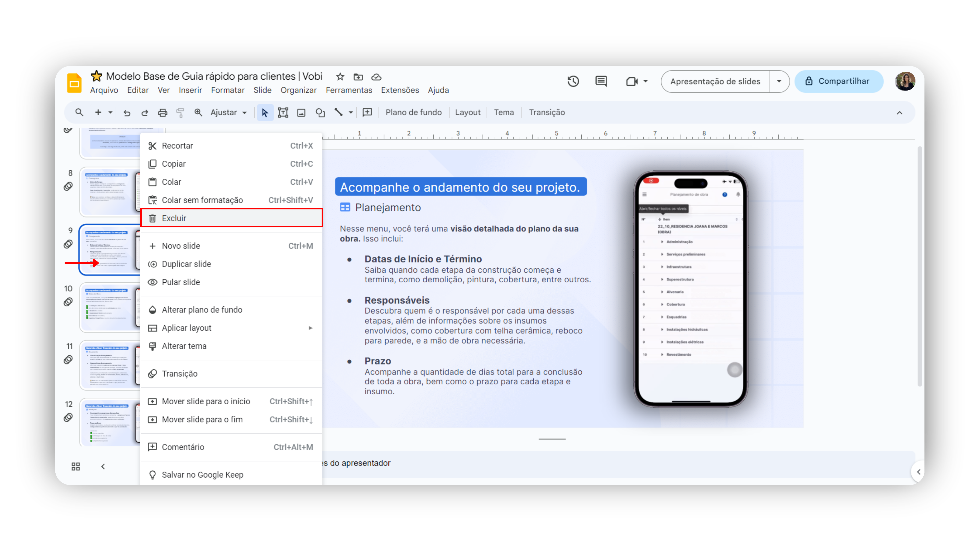Click the add comment toolbar icon
Viewport: 980px width, 551px height.
click(x=367, y=112)
